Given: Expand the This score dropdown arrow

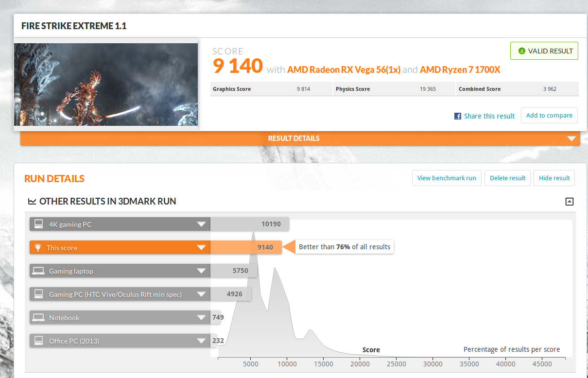Looking at the screenshot, I should tap(201, 248).
